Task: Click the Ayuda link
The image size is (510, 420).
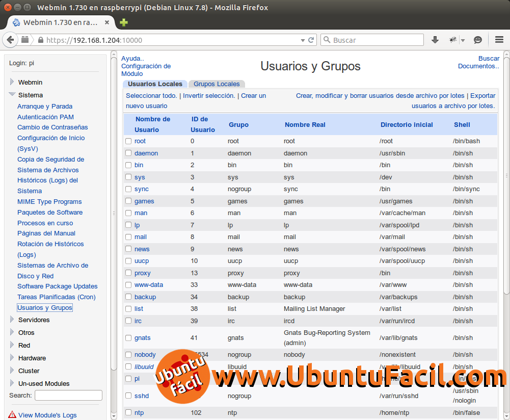Action: pos(132,59)
